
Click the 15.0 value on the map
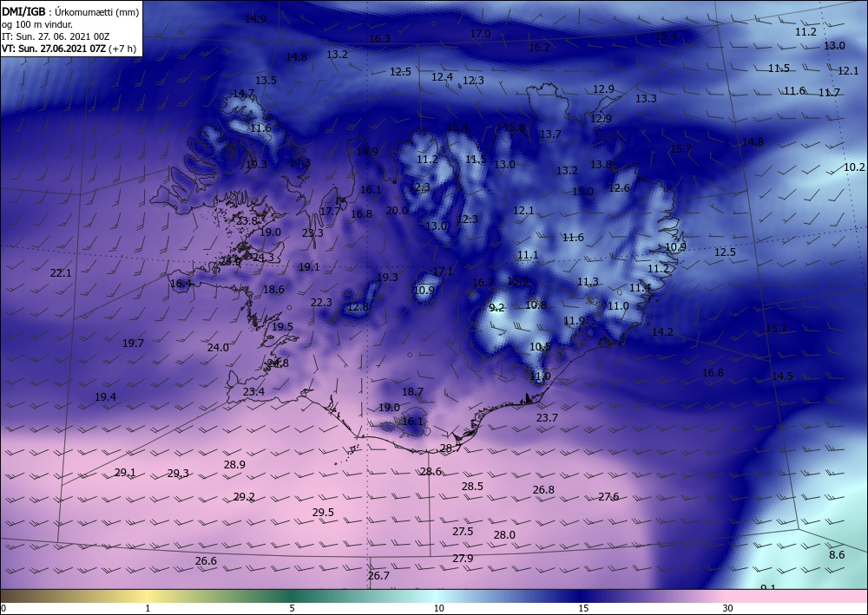tap(582, 192)
